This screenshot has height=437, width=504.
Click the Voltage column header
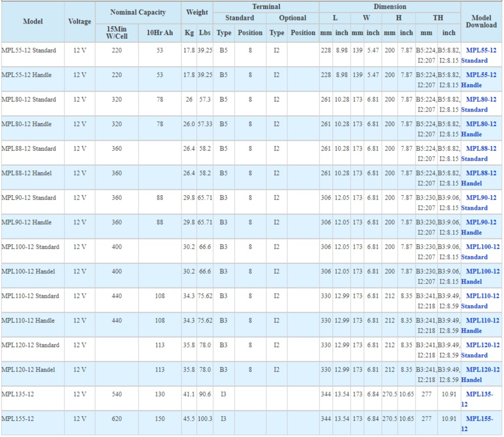tap(80, 21)
